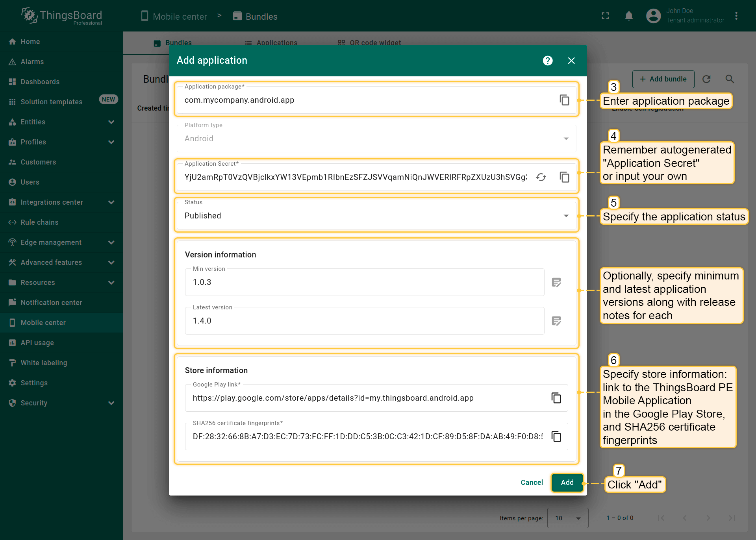
Task: Edit release notes for Min version
Action: 556,282
